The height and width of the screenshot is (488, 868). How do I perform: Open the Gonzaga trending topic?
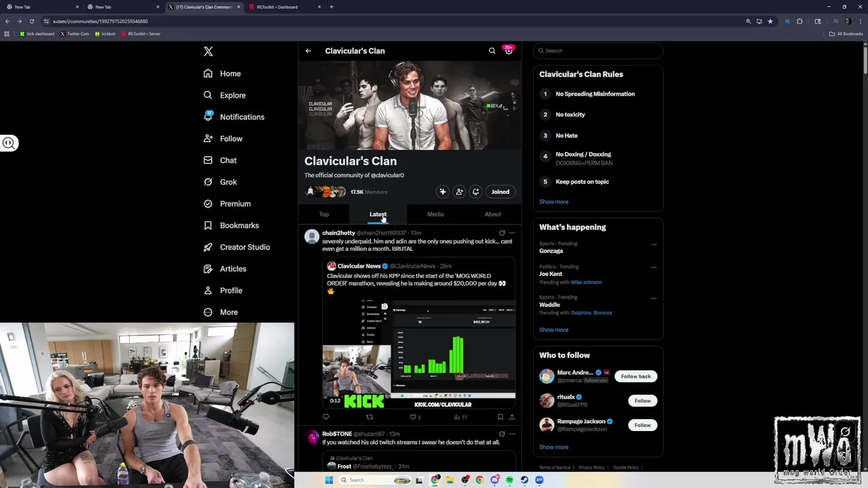(x=551, y=251)
